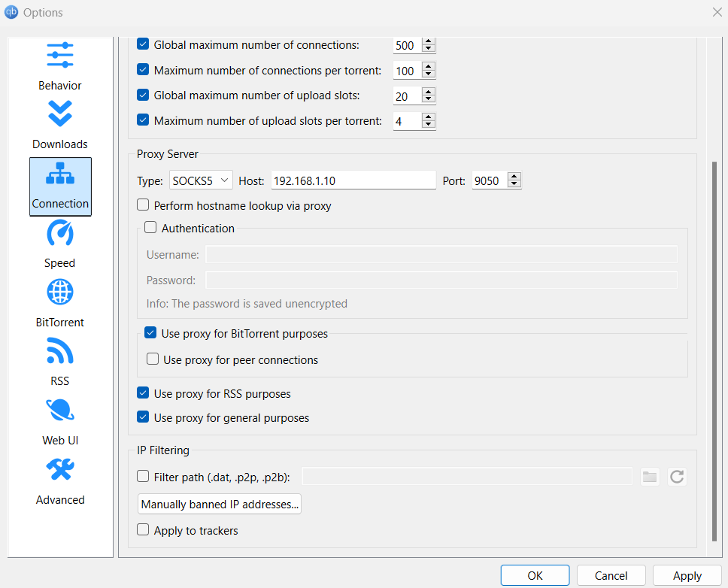
Task: Decrease global maximum connections value
Action: coord(429,49)
